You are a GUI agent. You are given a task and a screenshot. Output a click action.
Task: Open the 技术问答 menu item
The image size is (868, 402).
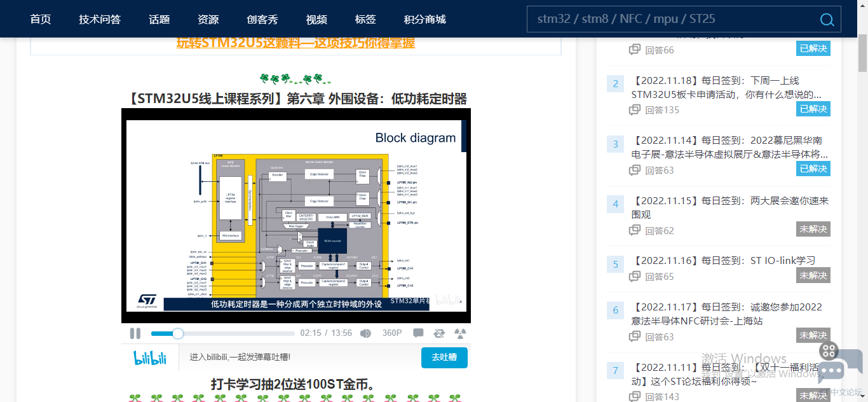point(100,19)
